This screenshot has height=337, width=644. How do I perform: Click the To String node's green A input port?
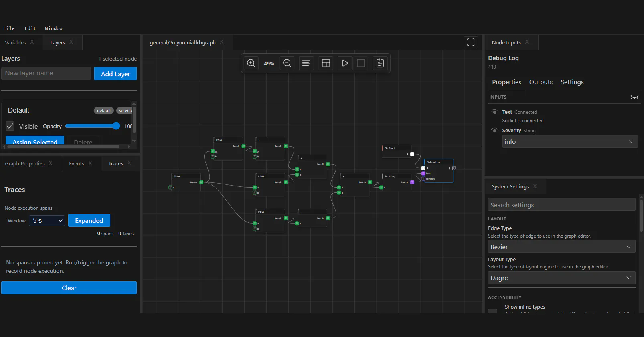381,188
